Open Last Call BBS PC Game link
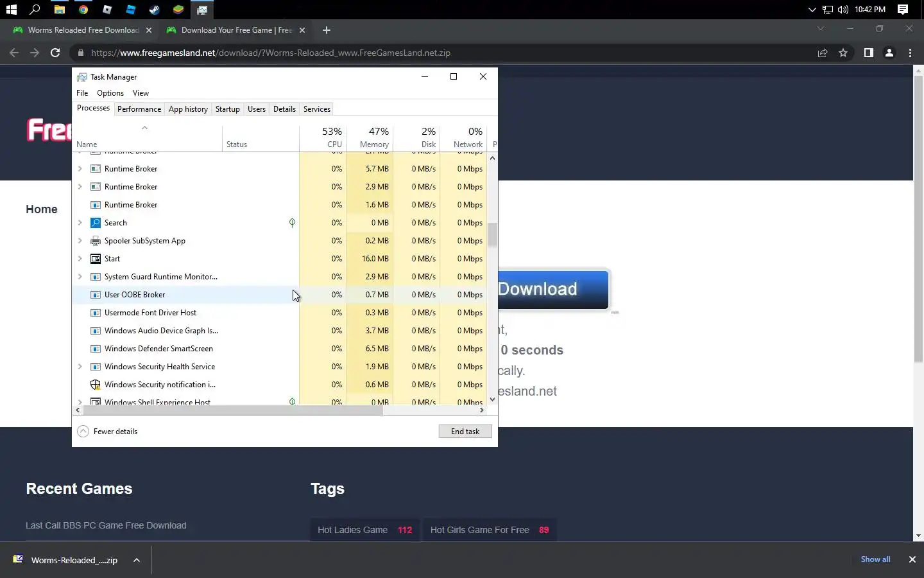924x578 pixels. pyautogui.click(x=106, y=525)
